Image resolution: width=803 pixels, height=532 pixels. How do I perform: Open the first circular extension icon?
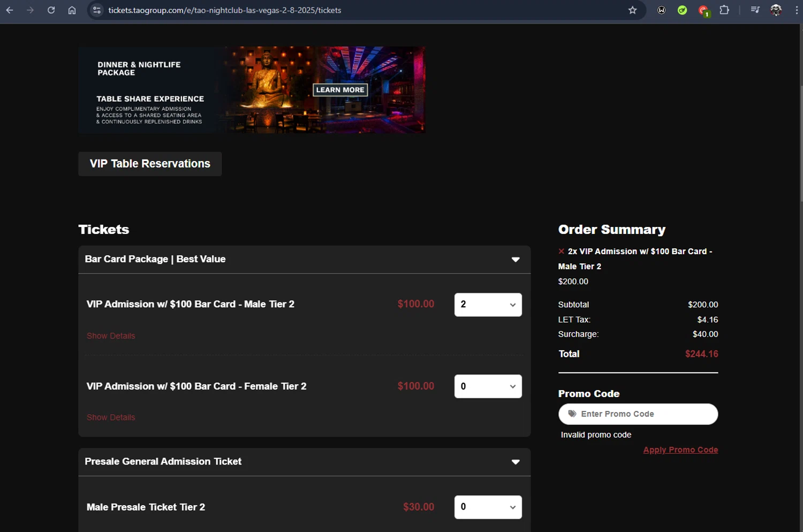pyautogui.click(x=662, y=10)
